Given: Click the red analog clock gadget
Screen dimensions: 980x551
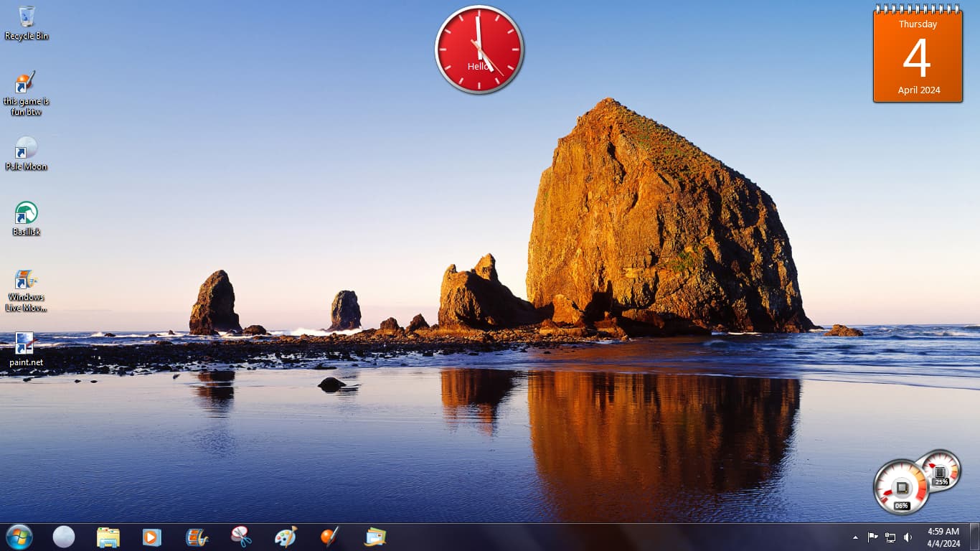Looking at the screenshot, I should 479,50.
